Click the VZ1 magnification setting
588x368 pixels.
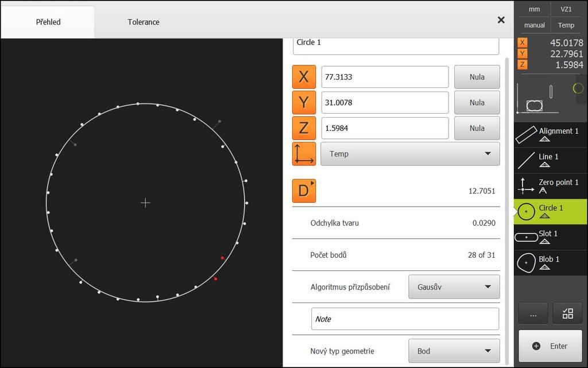tap(566, 9)
